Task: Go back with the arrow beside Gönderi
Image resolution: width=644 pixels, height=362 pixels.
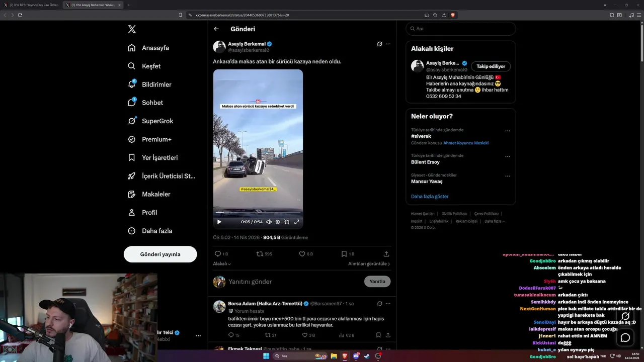Action: pos(216,29)
